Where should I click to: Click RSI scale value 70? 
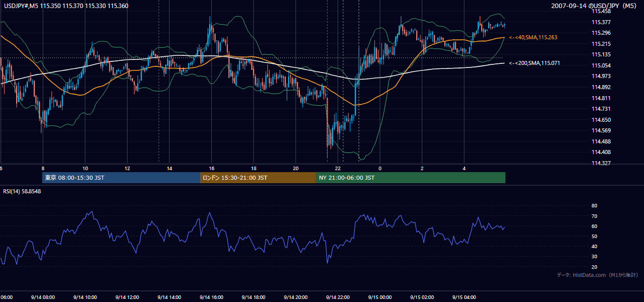[594, 216]
